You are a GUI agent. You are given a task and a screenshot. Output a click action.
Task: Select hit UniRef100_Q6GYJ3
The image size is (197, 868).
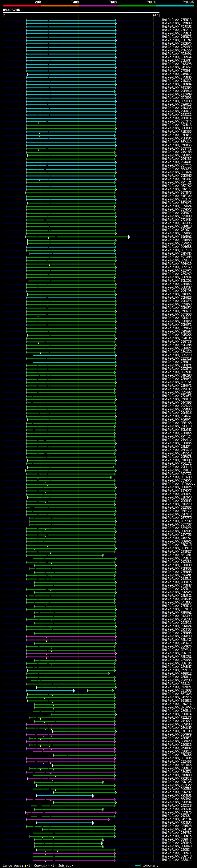(177, 857)
